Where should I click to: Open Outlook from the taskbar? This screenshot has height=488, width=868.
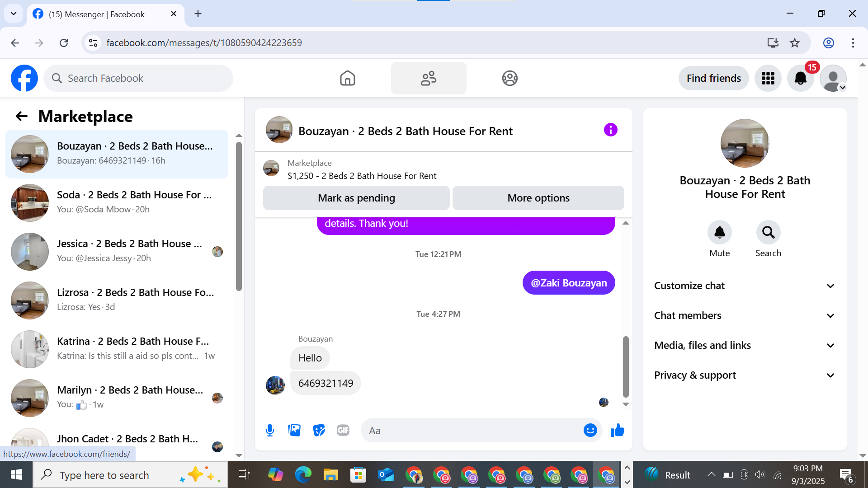(386, 475)
